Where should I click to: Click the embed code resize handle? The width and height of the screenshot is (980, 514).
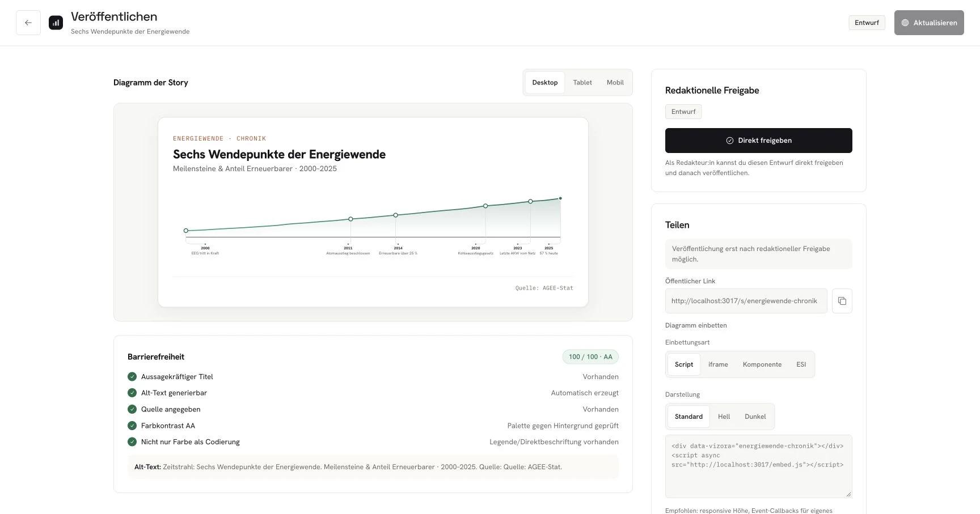coord(848,494)
